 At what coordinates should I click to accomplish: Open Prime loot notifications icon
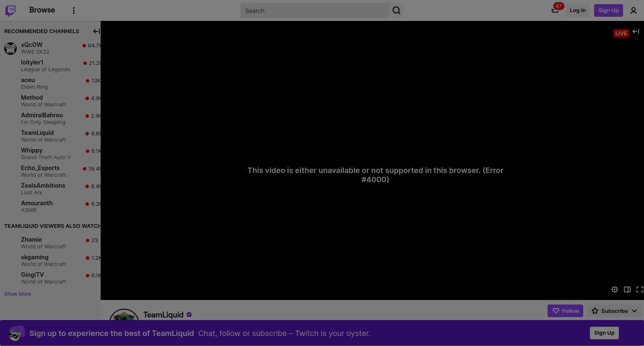pos(555,10)
